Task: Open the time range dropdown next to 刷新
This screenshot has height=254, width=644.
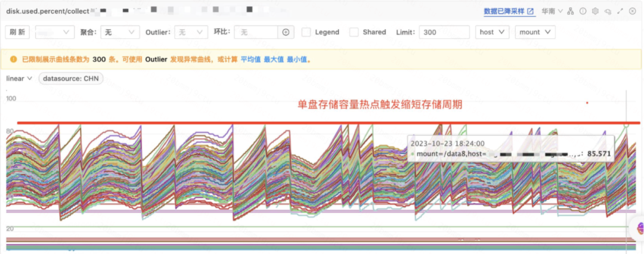Action: (x=55, y=32)
